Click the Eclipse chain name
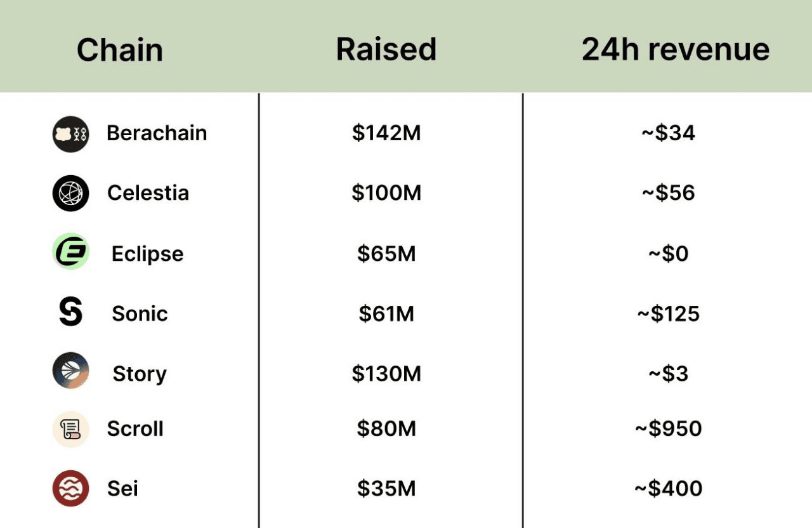Image resolution: width=812 pixels, height=528 pixels. pyautogui.click(x=147, y=254)
